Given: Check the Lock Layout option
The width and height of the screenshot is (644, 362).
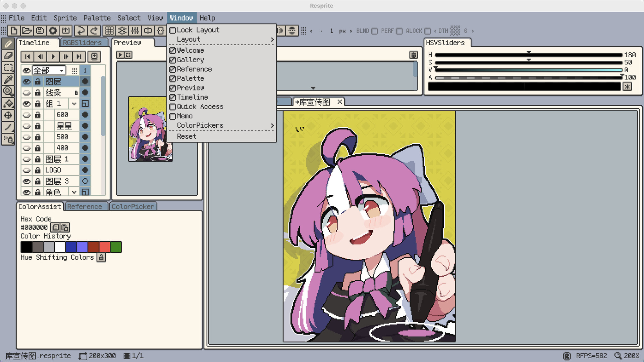Looking at the screenshot, I should (x=172, y=30).
